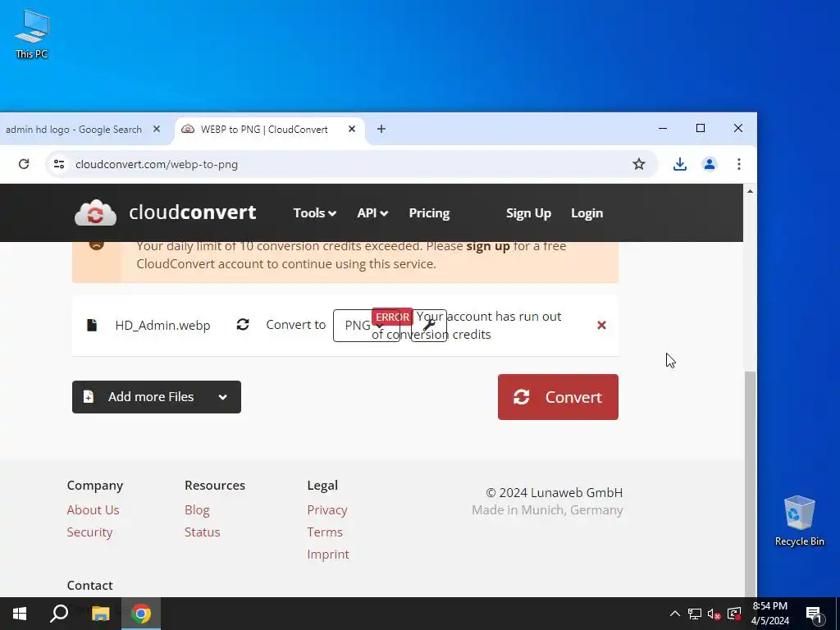Reload the page with the refresh icon
840x630 pixels.
[24, 164]
